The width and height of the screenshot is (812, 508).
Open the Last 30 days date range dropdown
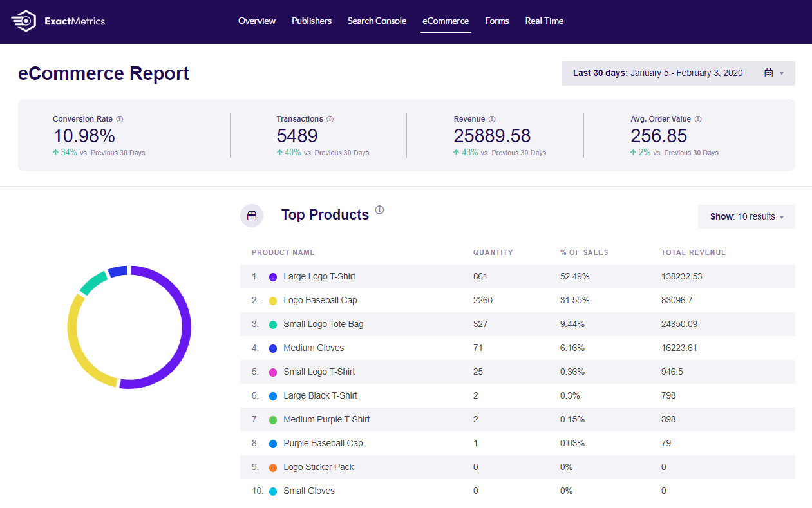(x=677, y=73)
